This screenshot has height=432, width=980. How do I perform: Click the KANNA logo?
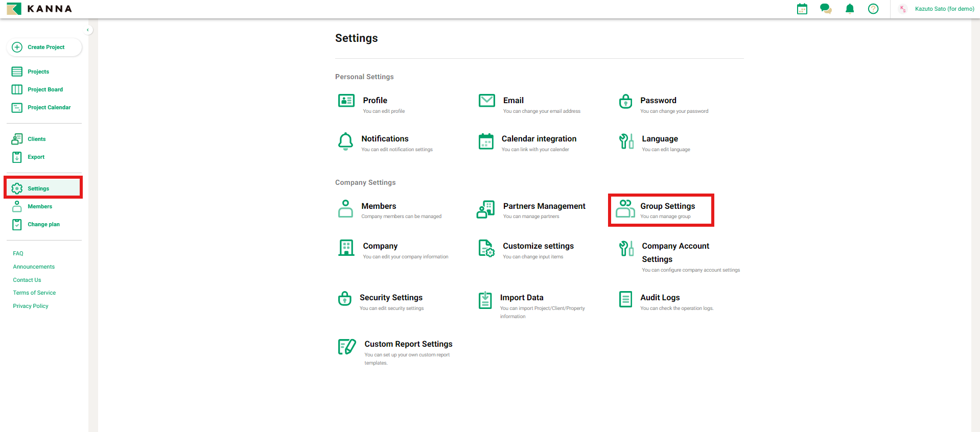pos(40,9)
